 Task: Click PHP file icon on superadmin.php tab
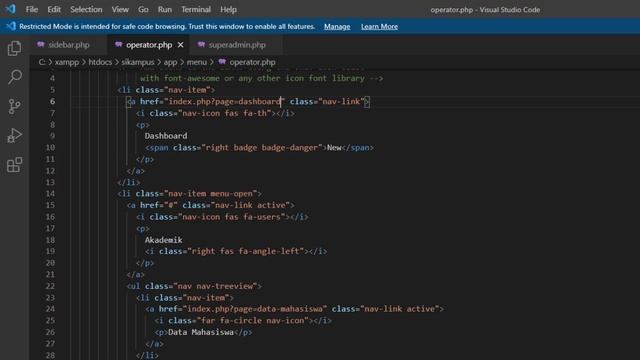pos(201,44)
